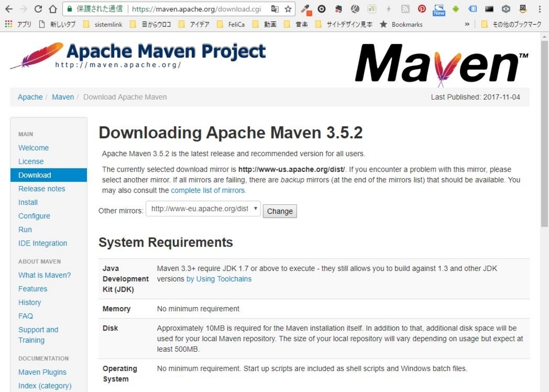Click the Pinterest extension icon
The width and height of the screenshot is (549, 392).
422,9
